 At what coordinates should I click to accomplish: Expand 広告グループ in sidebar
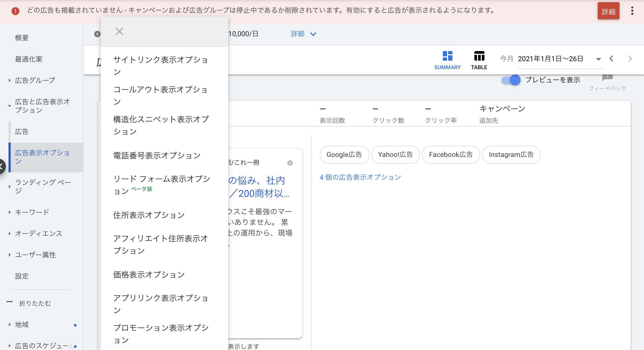click(x=10, y=80)
